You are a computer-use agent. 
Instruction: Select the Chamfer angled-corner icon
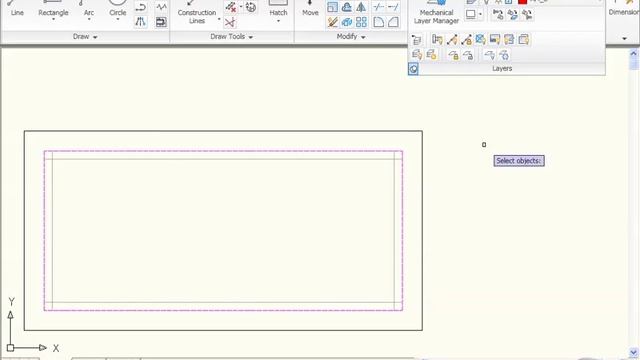[x=393, y=22]
